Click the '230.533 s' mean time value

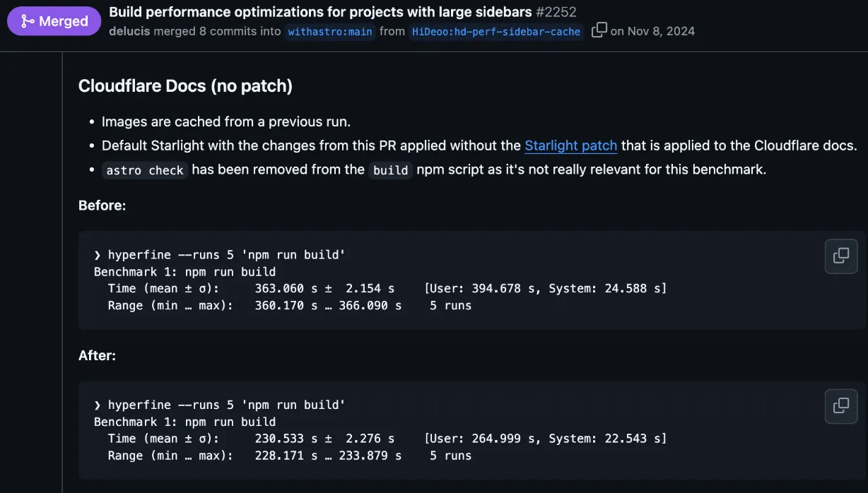(x=287, y=439)
